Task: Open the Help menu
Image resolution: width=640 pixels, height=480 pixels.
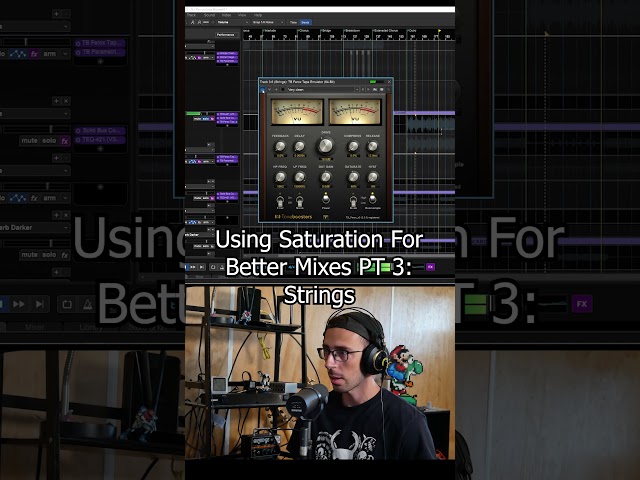Action: 258,15
